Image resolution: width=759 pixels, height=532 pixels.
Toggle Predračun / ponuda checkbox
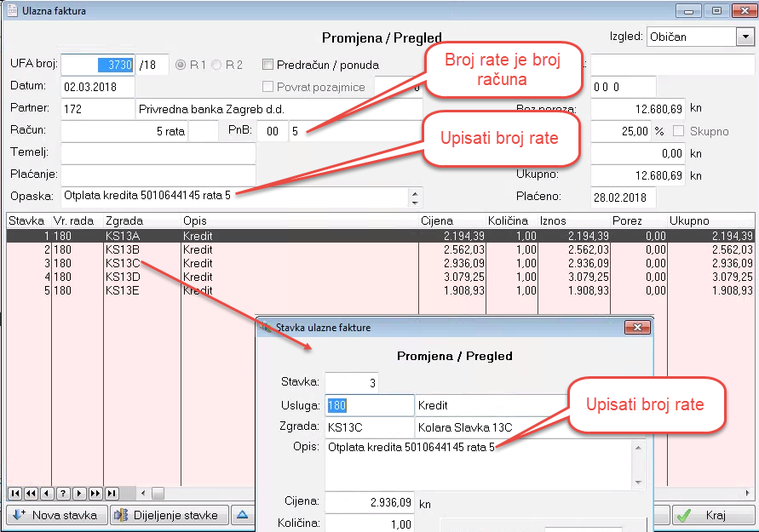[267, 65]
